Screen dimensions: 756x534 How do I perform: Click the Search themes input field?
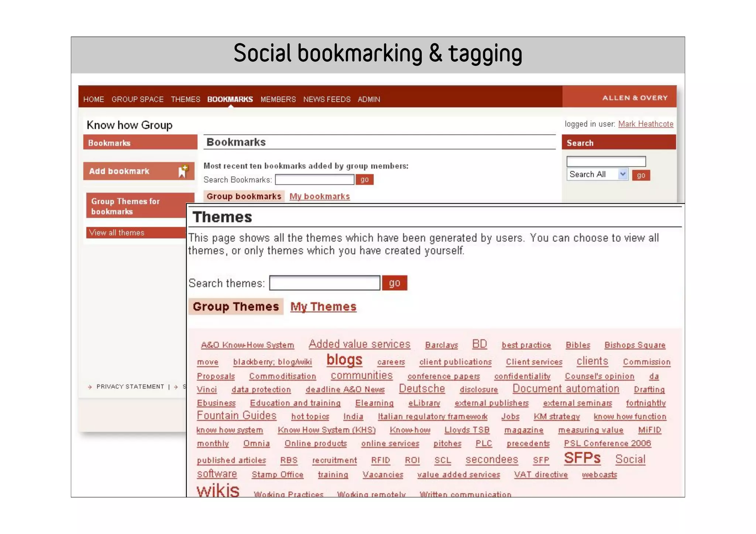tap(325, 283)
